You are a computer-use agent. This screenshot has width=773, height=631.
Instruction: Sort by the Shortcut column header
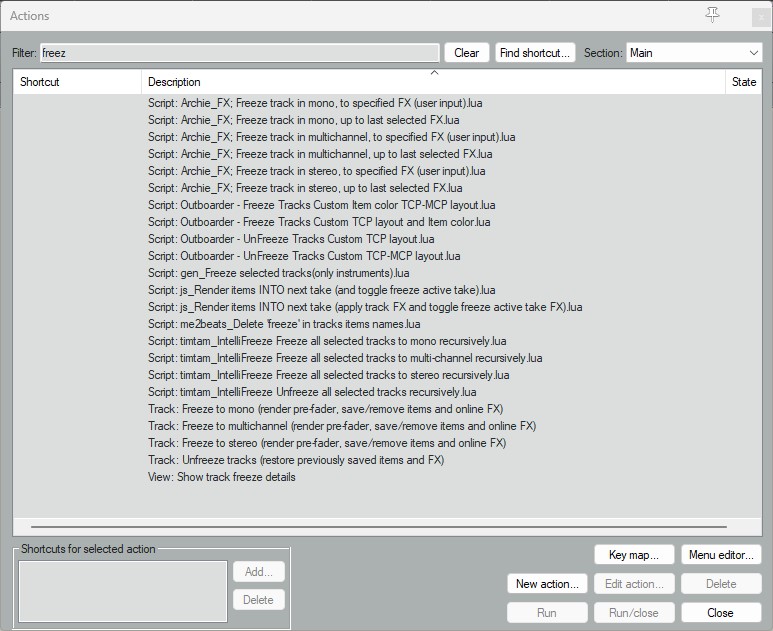point(77,82)
